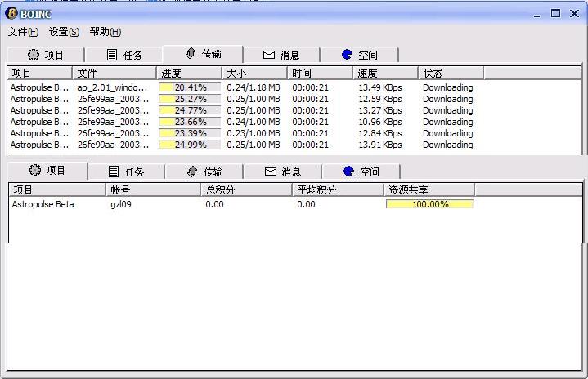Viewport: 588px width, 379px height.
Task: Click the 23.66% progress bar
Action: tap(190, 122)
